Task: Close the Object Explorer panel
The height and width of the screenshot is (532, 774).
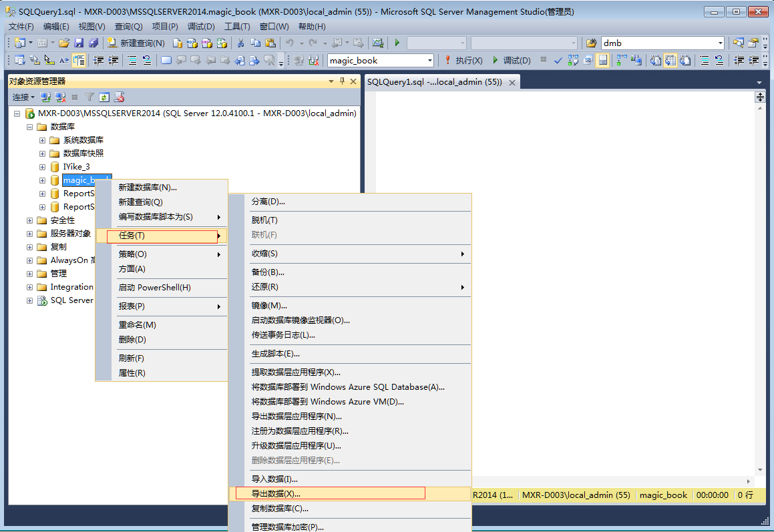Action: point(353,81)
